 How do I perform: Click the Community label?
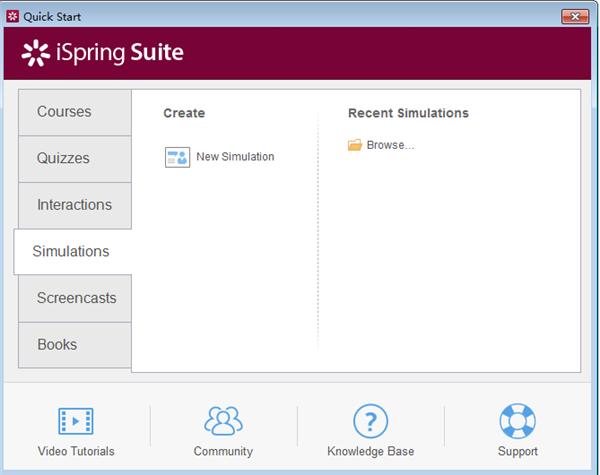[x=223, y=451]
